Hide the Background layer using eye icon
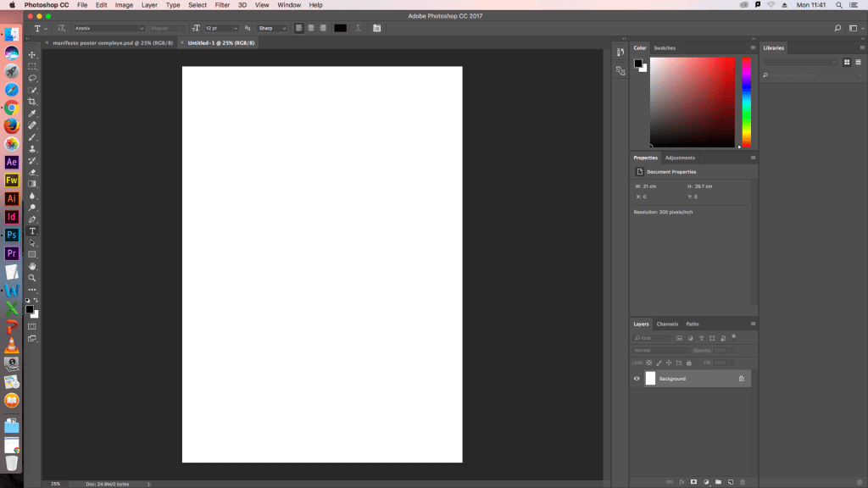The width and height of the screenshot is (868, 488). (x=637, y=379)
